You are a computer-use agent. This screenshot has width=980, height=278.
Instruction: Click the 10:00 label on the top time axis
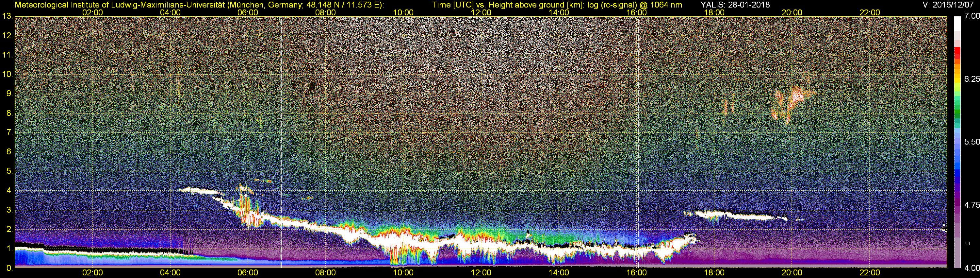click(403, 12)
